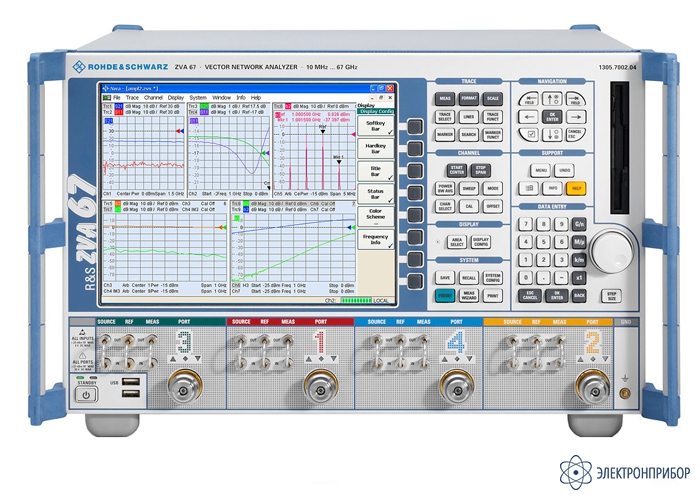This screenshot has width=700, height=500.
Task: Push the STANDBY power button
Action: (86, 395)
